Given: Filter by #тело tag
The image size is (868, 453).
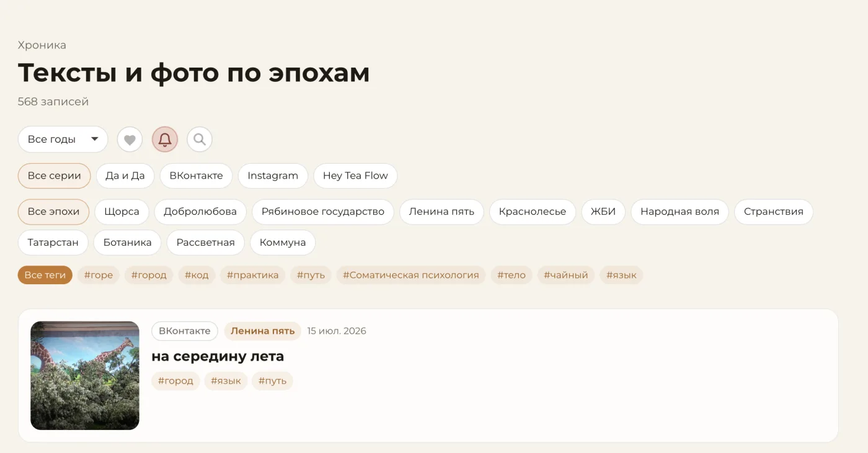Looking at the screenshot, I should [511, 275].
